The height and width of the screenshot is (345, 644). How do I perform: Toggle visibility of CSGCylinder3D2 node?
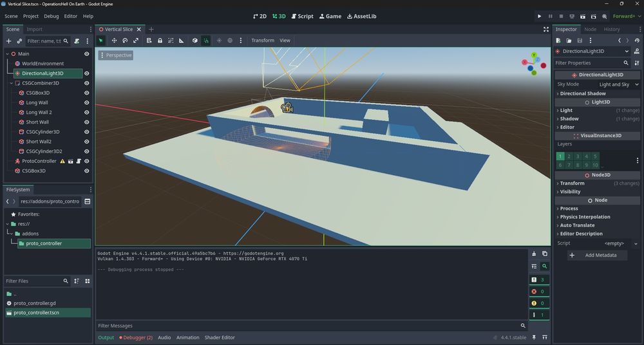(87, 151)
